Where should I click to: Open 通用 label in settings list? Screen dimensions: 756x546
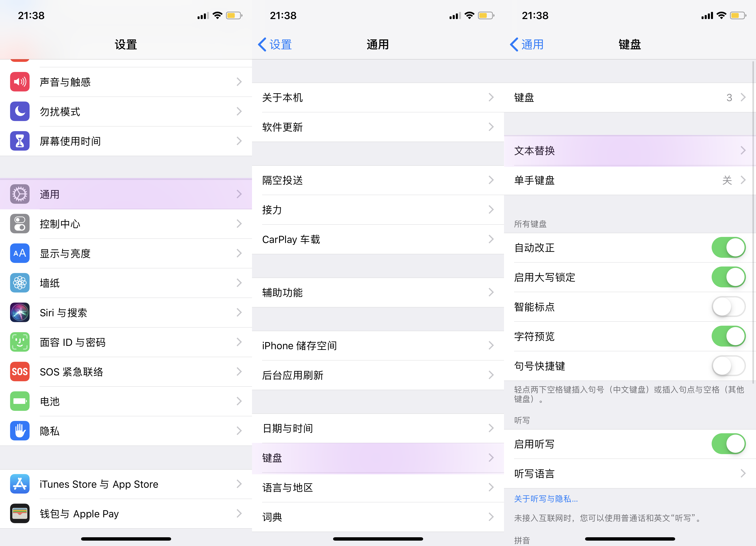50,195
